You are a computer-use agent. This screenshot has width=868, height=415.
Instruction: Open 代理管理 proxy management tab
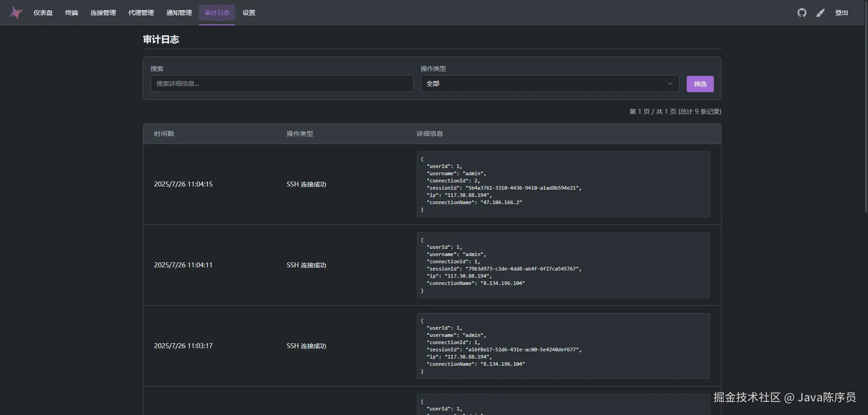(141, 13)
